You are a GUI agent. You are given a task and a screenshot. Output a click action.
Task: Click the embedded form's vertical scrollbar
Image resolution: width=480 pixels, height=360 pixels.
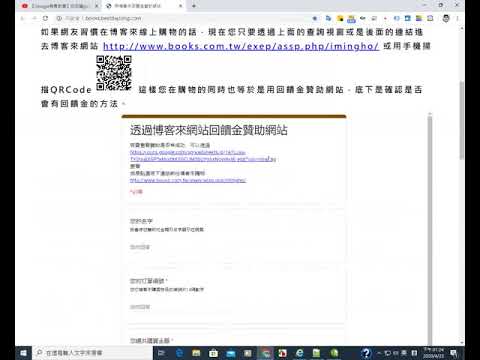point(430,230)
